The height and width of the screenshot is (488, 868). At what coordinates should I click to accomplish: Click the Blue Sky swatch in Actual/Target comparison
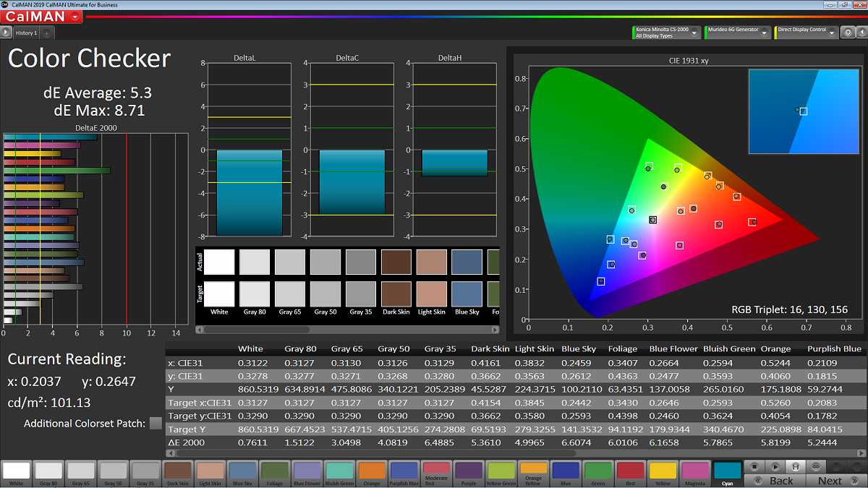pyautogui.click(x=467, y=278)
